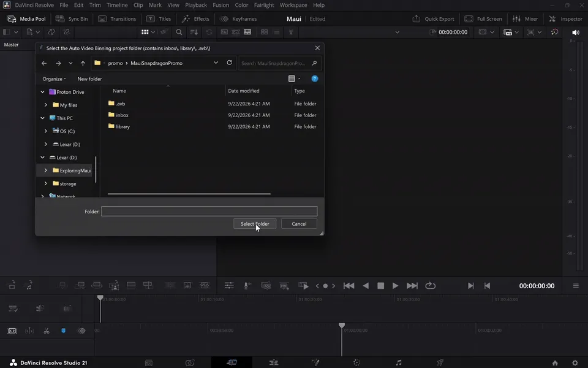Expand the address bar path dropdown

216,63
